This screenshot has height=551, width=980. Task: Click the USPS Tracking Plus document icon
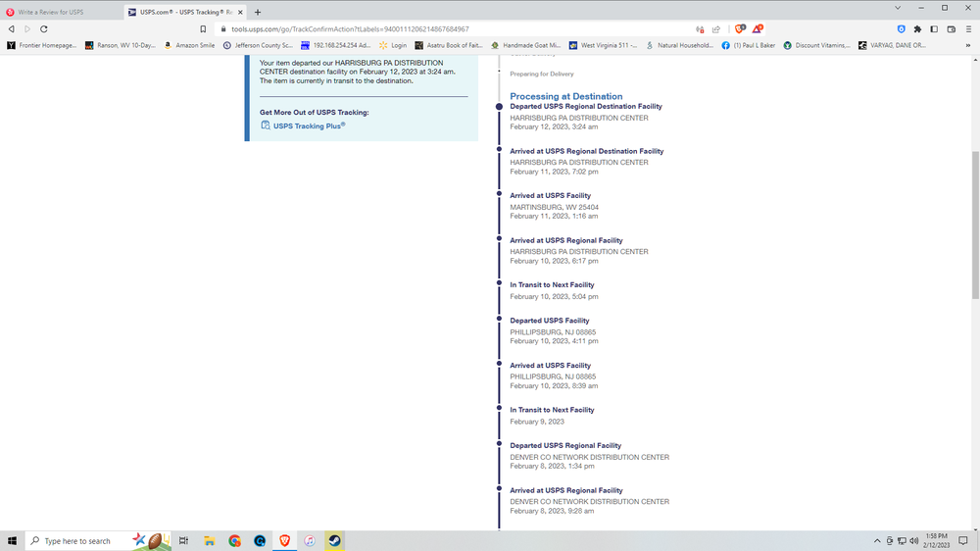[x=266, y=125]
